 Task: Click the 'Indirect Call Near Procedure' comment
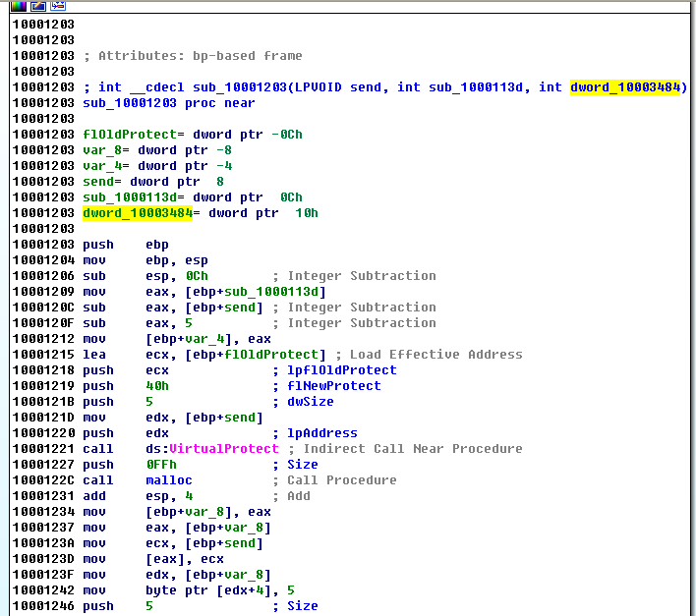pos(412,449)
